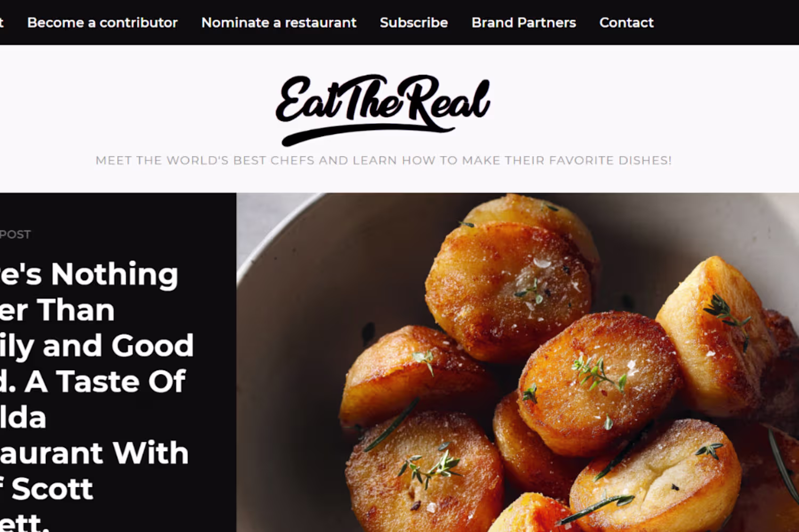The height and width of the screenshot is (532, 799).
Task: Click the brush swoosh under the logo
Action: click(368, 134)
